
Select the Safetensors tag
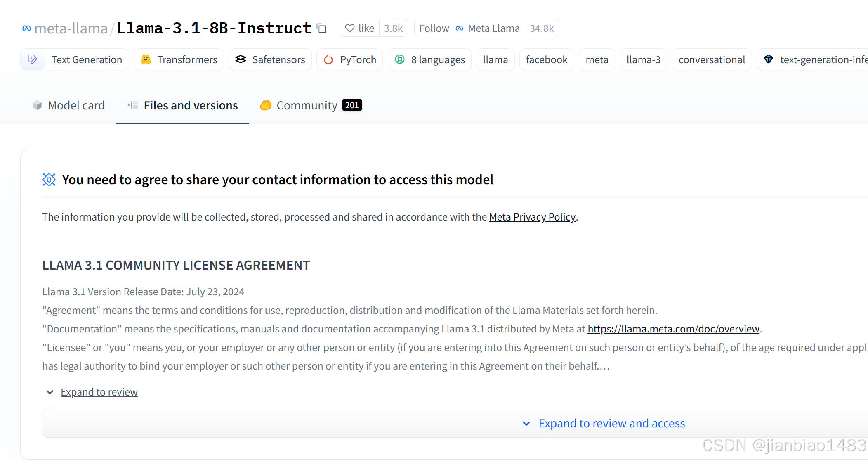point(270,59)
